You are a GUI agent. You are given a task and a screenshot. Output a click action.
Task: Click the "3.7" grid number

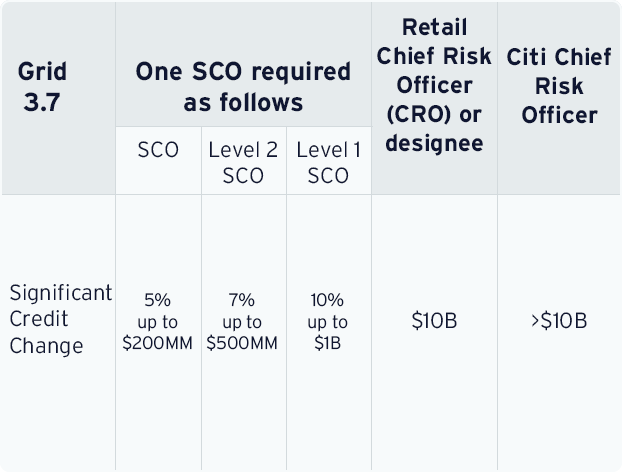(x=43, y=102)
